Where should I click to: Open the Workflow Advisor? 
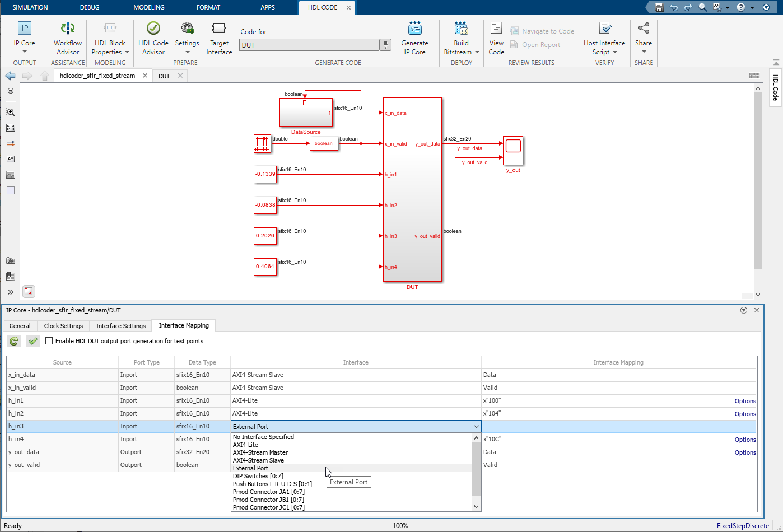pos(68,38)
